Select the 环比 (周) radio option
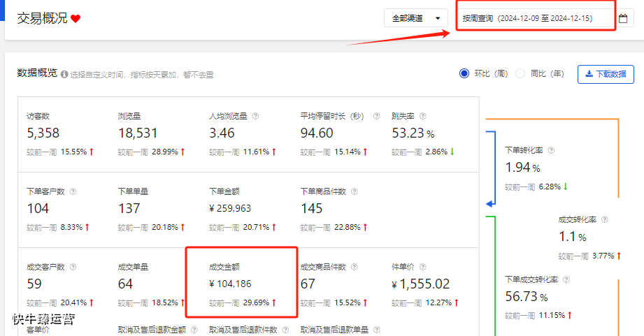 point(464,73)
